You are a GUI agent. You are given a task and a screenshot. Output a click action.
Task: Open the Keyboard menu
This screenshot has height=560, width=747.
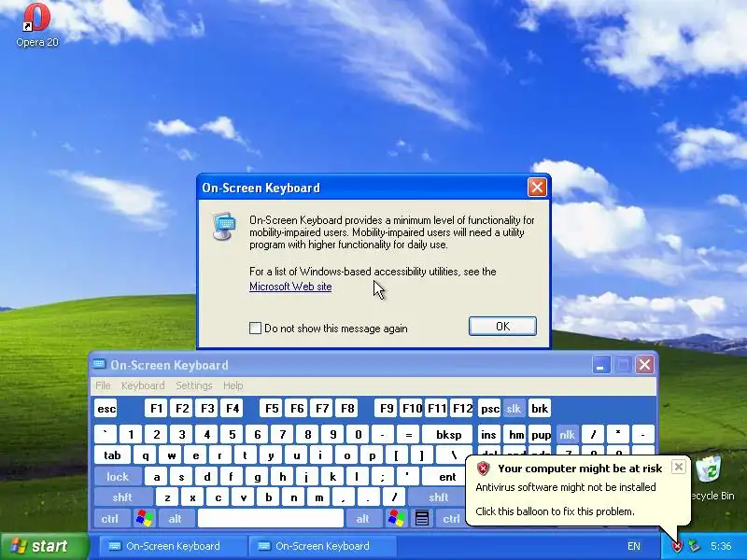143,385
